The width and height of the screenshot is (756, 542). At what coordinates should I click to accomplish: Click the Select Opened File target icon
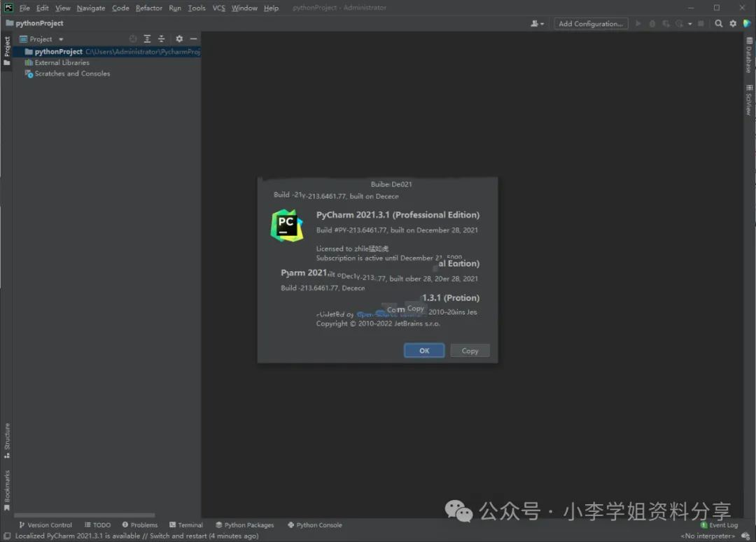coord(133,39)
